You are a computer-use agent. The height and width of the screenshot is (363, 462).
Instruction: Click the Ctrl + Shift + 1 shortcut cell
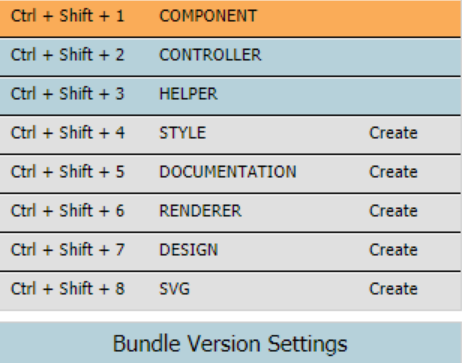pyautogui.click(x=68, y=16)
